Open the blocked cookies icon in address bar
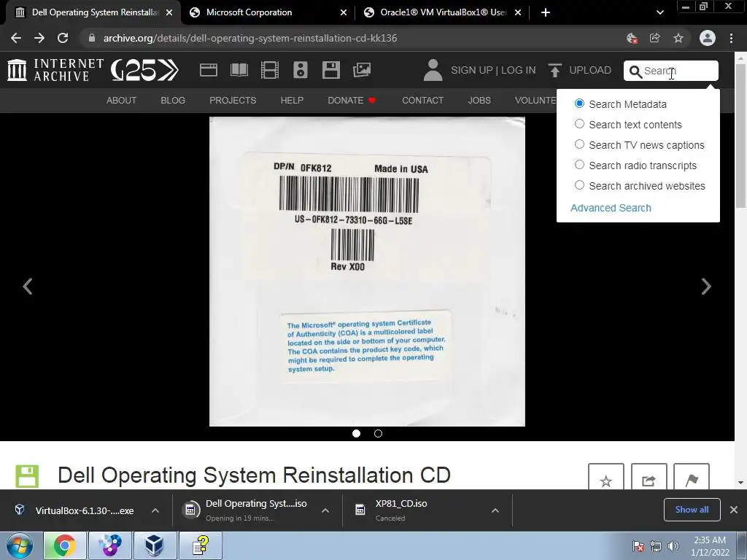 click(632, 38)
